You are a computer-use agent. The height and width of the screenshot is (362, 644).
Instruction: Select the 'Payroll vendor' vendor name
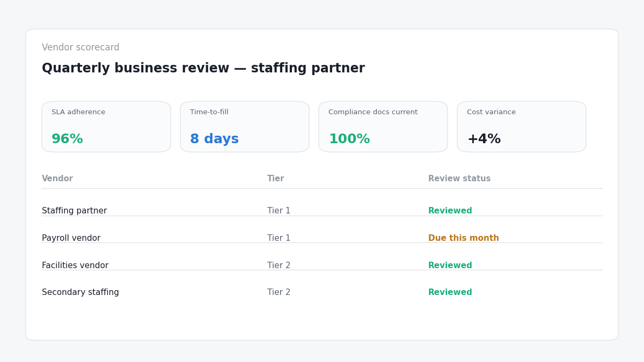point(71,238)
